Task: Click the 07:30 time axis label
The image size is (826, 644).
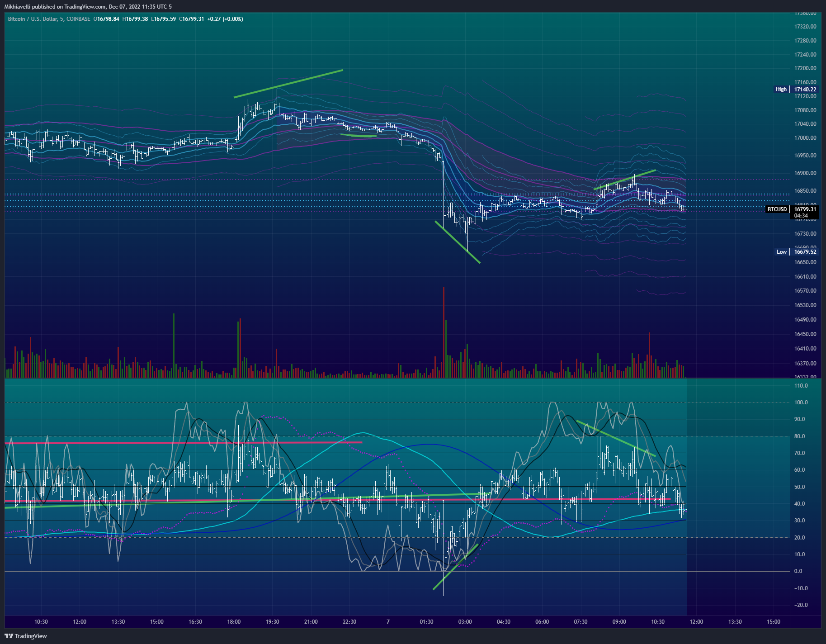Action: coord(581,622)
